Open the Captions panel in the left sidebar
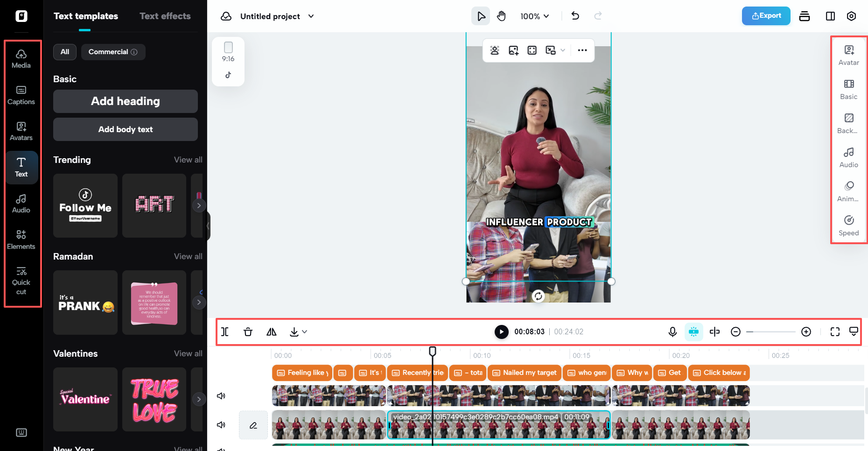Viewport: 868px width, 451px height. (21, 95)
